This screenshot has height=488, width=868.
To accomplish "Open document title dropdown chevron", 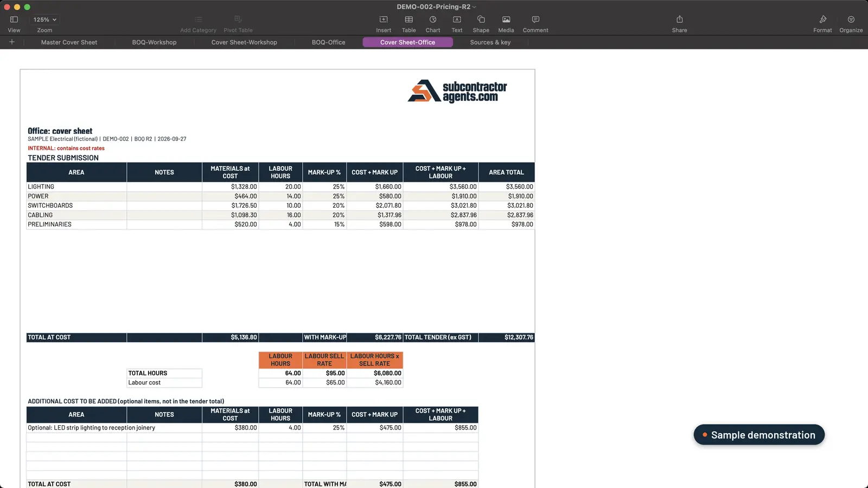I will point(474,7).
